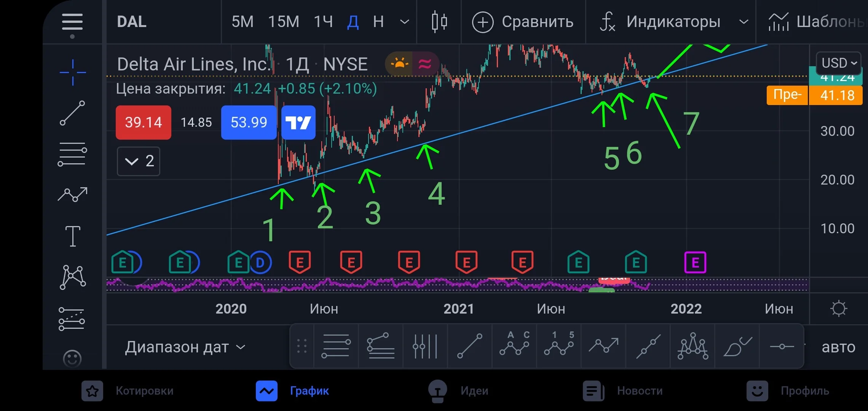868x411 pixels.
Task: Select the trend-based Fib extension in favorites toolbar
Action: point(380,346)
